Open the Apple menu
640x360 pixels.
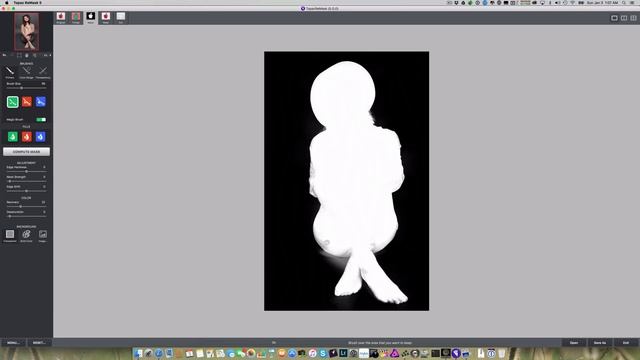[x=6, y=2]
